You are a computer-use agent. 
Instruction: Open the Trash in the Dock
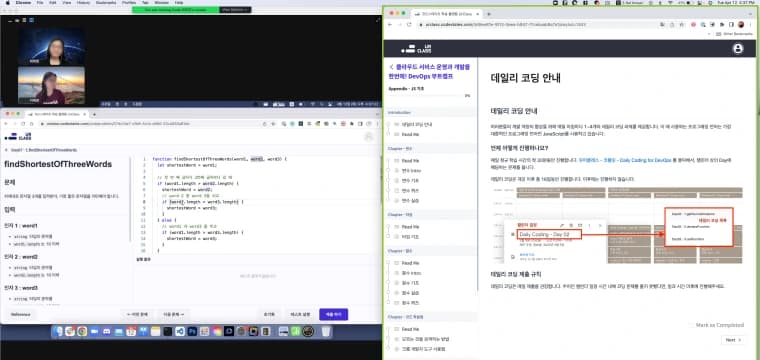pos(326,332)
